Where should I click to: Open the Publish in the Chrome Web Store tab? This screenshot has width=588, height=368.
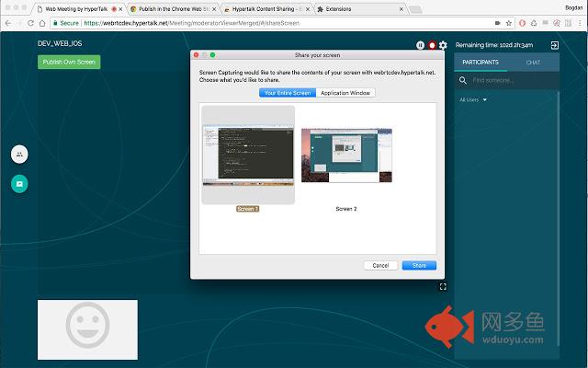(x=174, y=9)
